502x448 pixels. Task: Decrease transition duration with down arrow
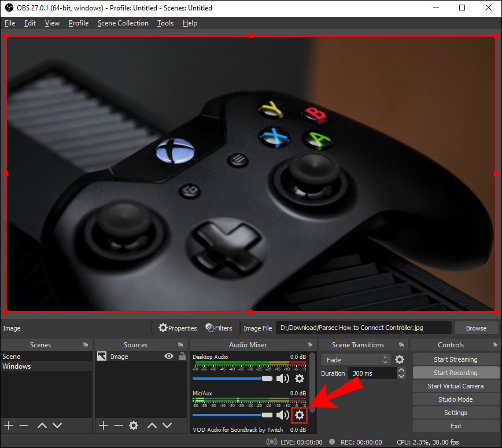pyautogui.click(x=401, y=376)
